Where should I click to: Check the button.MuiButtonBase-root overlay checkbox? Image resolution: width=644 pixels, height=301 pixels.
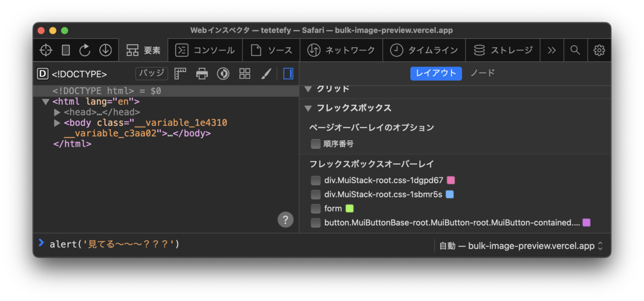316,223
